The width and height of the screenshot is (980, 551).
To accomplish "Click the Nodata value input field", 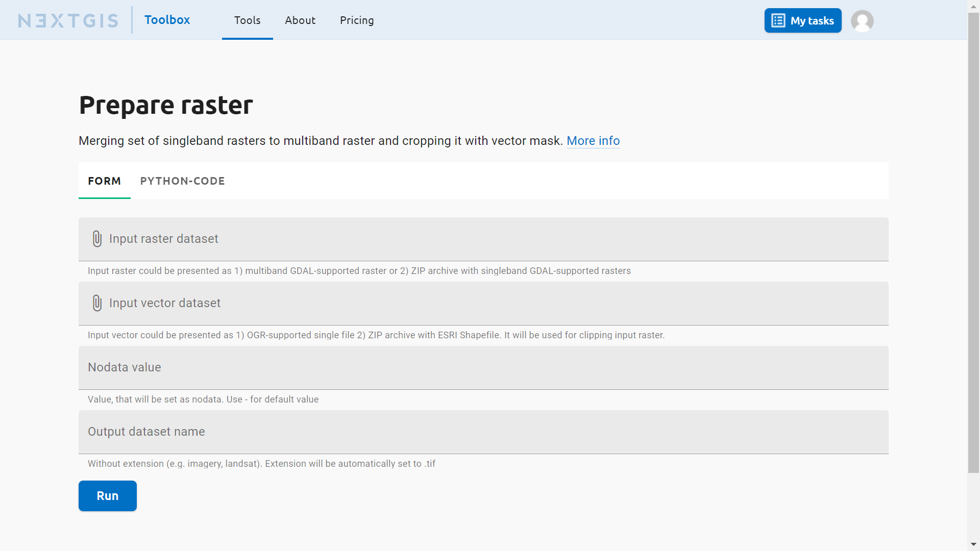I will click(357, 367).
